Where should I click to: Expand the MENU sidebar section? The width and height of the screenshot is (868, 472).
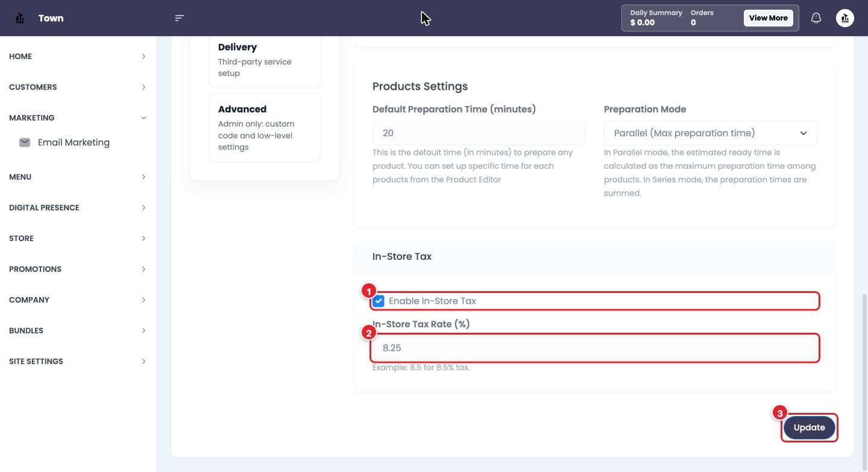coord(77,177)
